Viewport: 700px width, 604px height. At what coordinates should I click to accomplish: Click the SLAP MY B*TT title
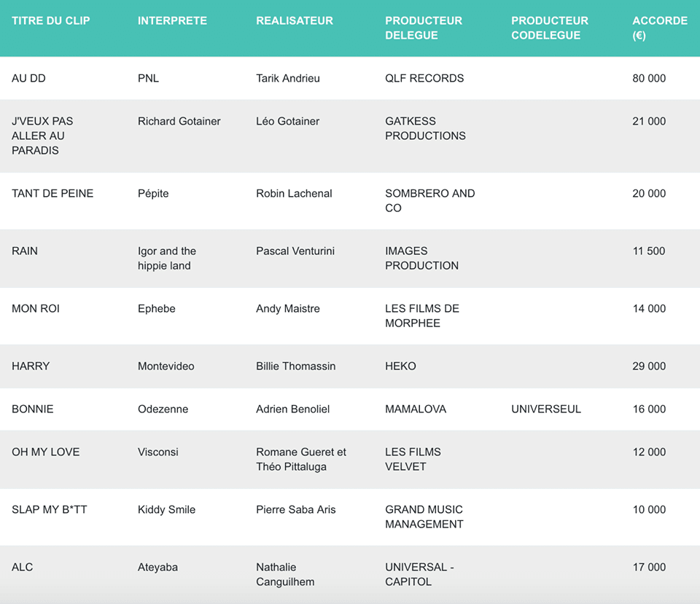(50, 509)
